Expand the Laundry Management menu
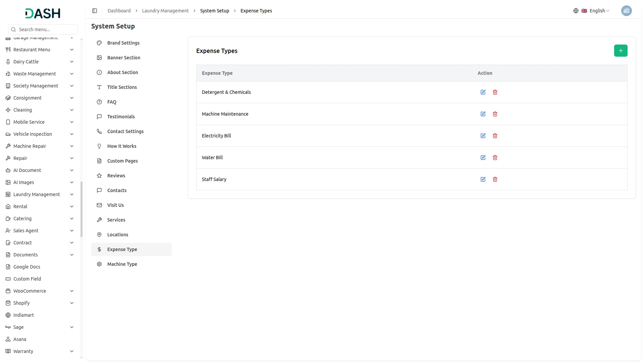The image size is (644, 362). coord(40,194)
